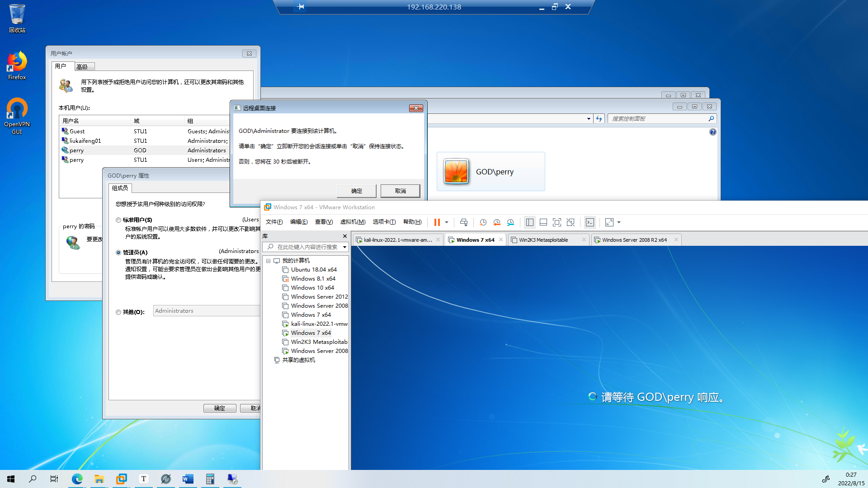868x488 pixels.
Task: Enter full screen mode in VMware
Action: pyautogui.click(x=557, y=222)
